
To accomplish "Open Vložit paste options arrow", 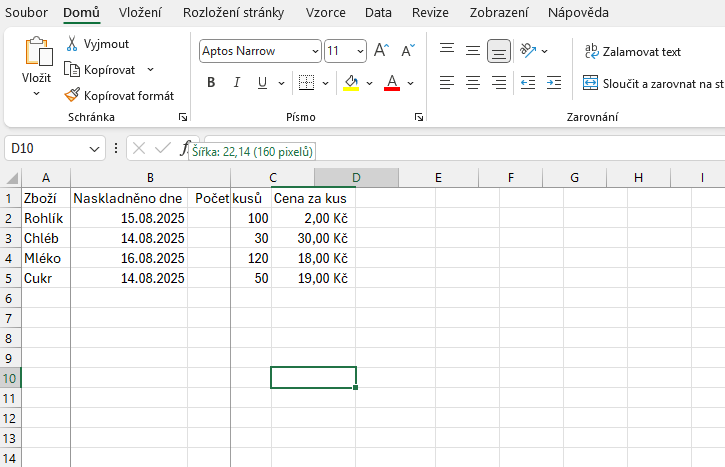I will pyautogui.click(x=37, y=94).
